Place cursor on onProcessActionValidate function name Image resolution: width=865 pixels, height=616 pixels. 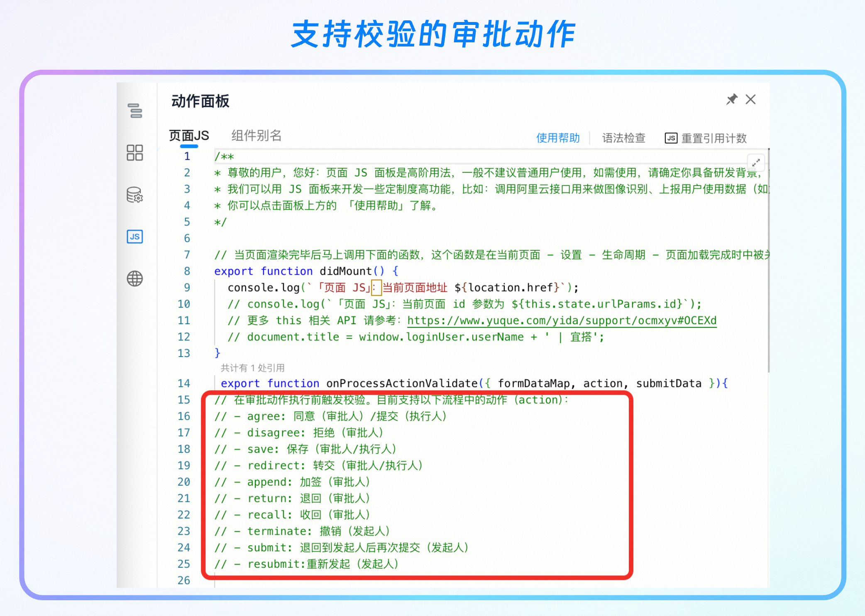(x=402, y=383)
